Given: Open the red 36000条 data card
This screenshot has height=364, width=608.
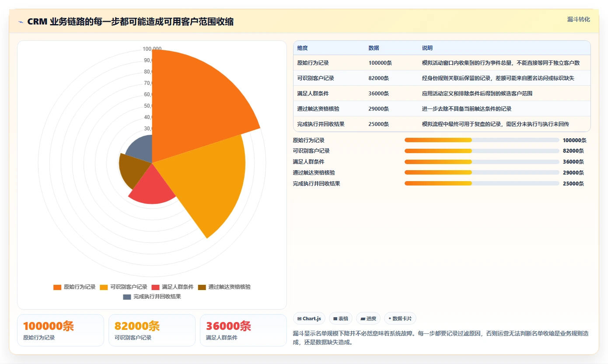Looking at the screenshot, I should tap(243, 330).
